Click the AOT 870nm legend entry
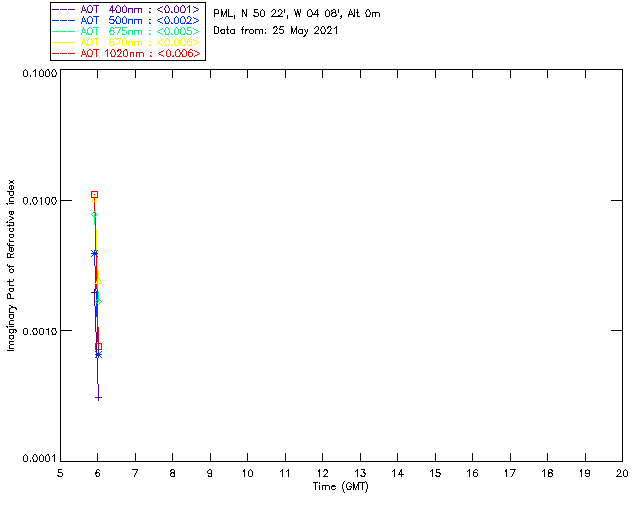Image resolution: width=640 pixels, height=512 pixels. (126, 42)
